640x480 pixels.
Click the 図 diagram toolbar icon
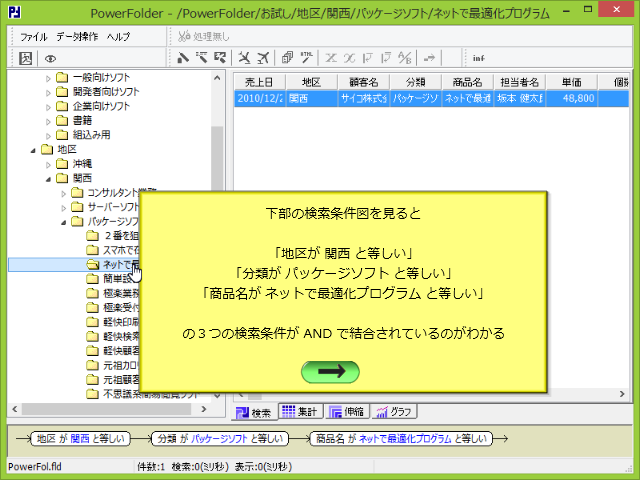25,58
